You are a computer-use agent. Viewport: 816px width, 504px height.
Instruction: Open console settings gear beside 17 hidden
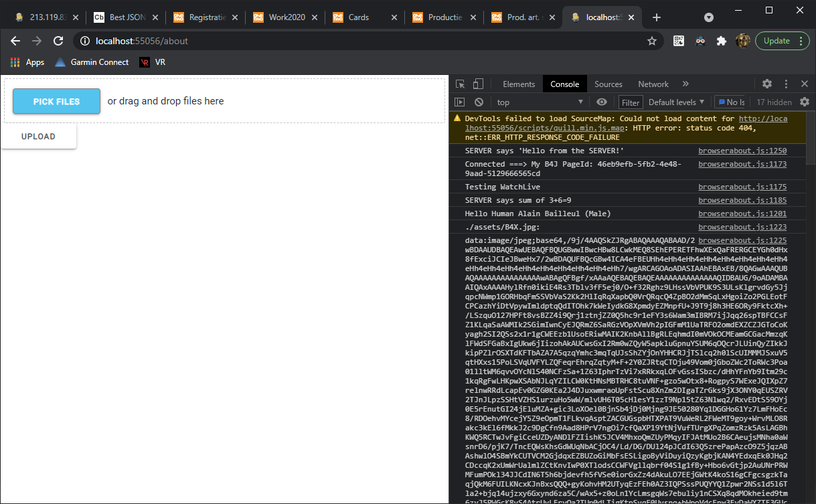pyautogui.click(x=805, y=102)
